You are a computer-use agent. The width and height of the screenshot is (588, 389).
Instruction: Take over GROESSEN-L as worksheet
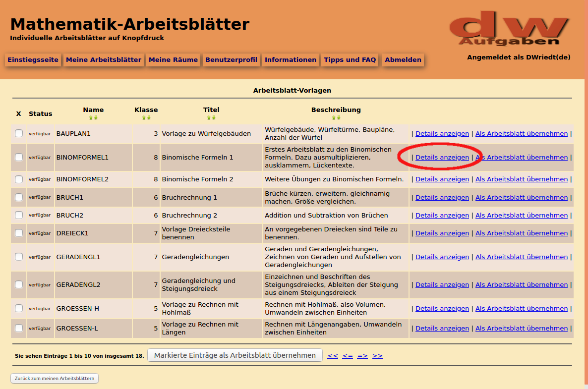click(x=522, y=328)
